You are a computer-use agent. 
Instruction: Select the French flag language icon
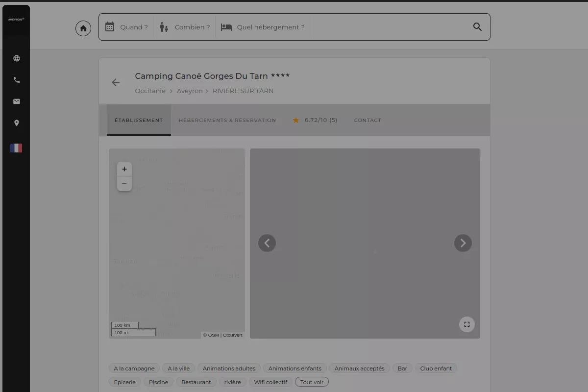[16, 148]
